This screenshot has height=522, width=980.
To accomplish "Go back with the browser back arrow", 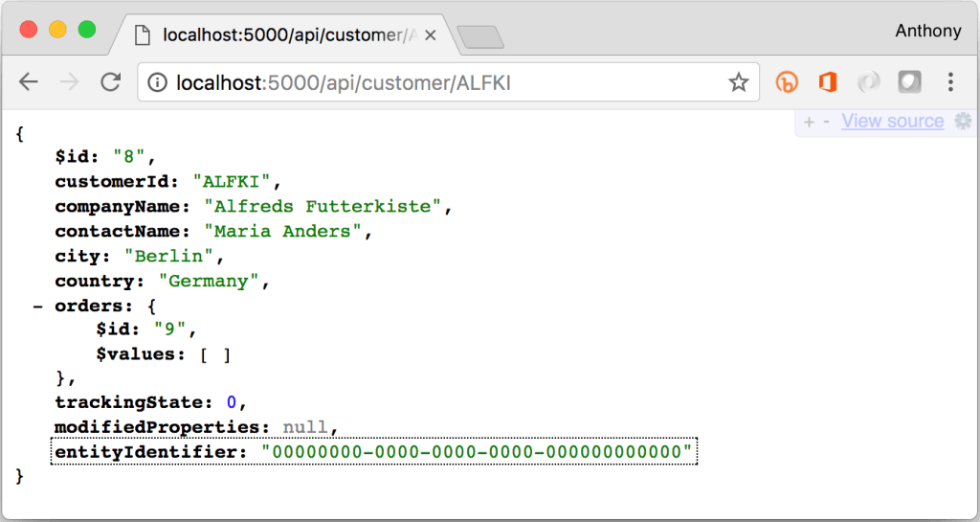I will [29, 82].
